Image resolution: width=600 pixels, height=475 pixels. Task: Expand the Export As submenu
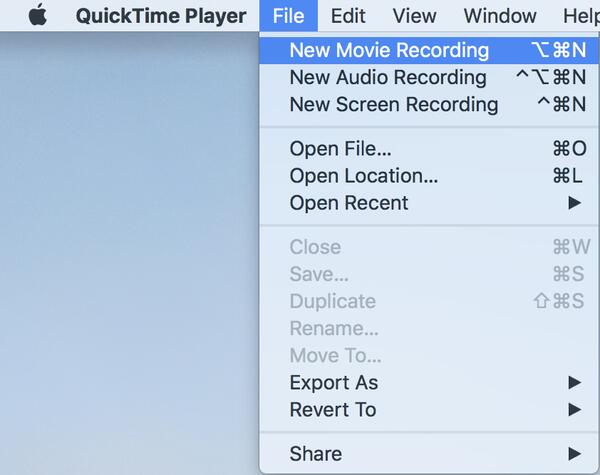[334, 382]
